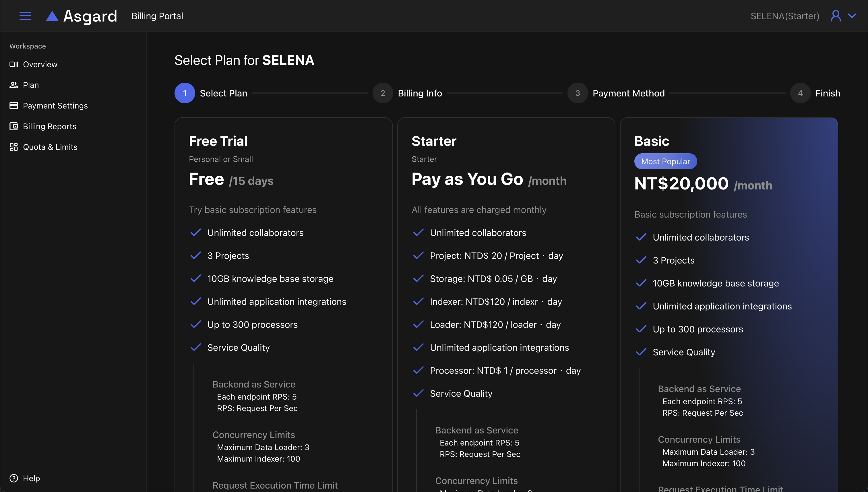This screenshot has width=868, height=492.
Task: Expand the account dropdown chevron
Action: [x=852, y=16]
